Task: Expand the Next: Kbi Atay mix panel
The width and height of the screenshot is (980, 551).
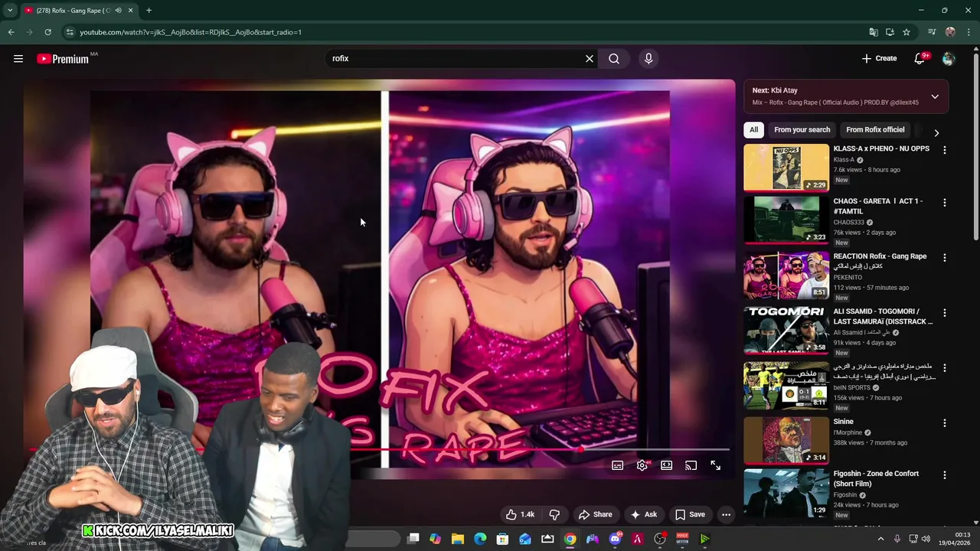Action: pyautogui.click(x=935, y=96)
